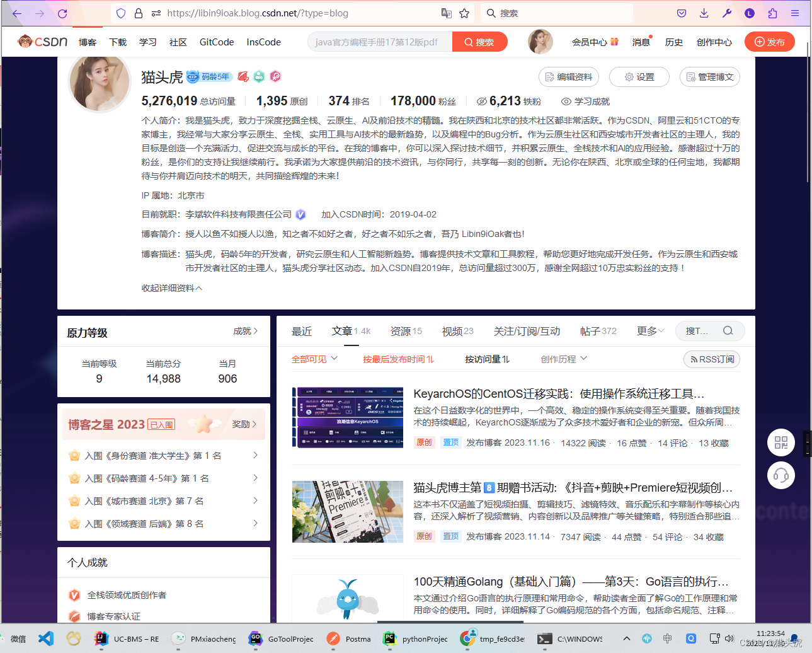Click the CSDN logo in the top bar
This screenshot has width=812, height=653.
coord(42,42)
